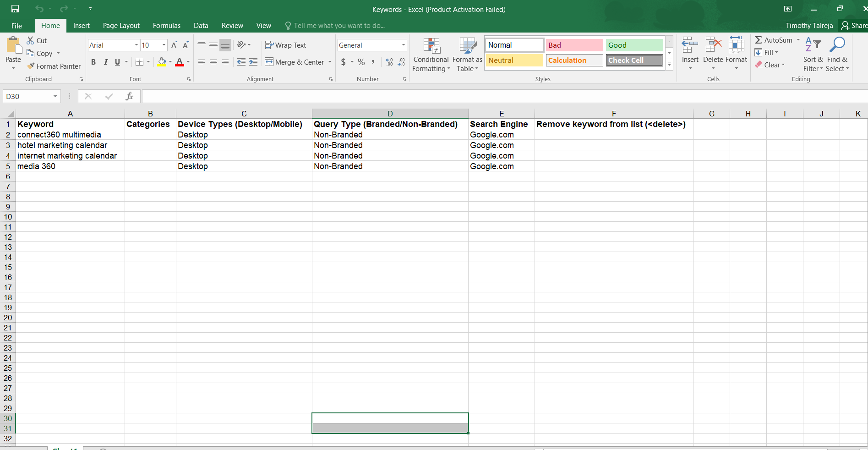Click the Insert Function fx icon

pos(129,96)
